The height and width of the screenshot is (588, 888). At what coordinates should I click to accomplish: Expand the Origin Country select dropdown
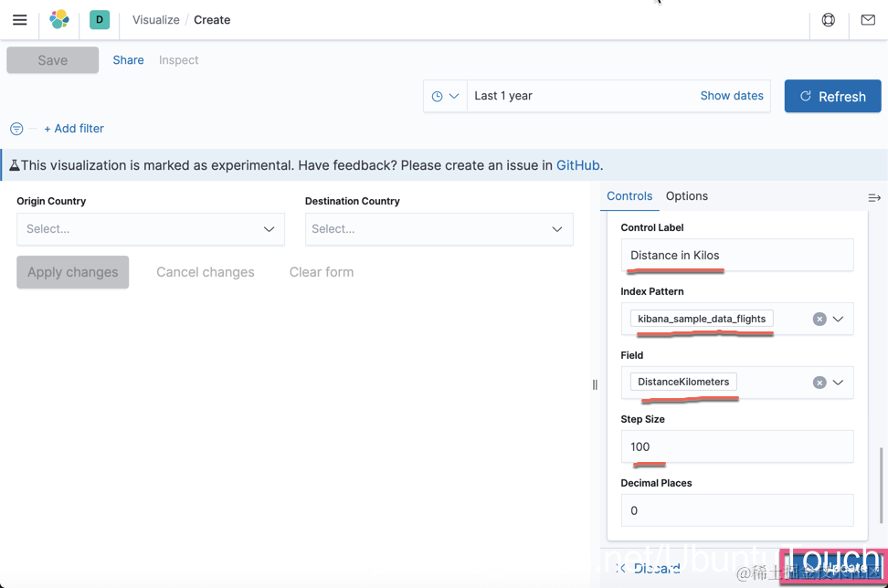[151, 229]
